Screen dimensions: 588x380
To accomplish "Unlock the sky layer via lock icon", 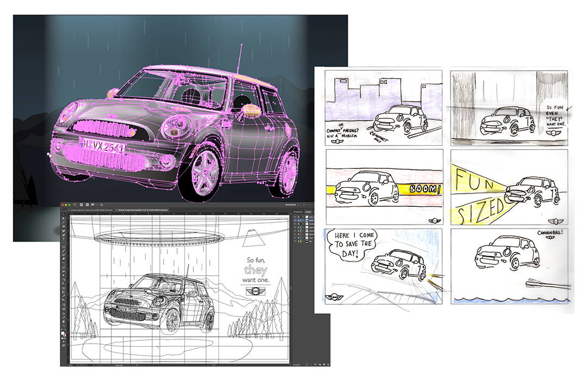I will pos(298,242).
